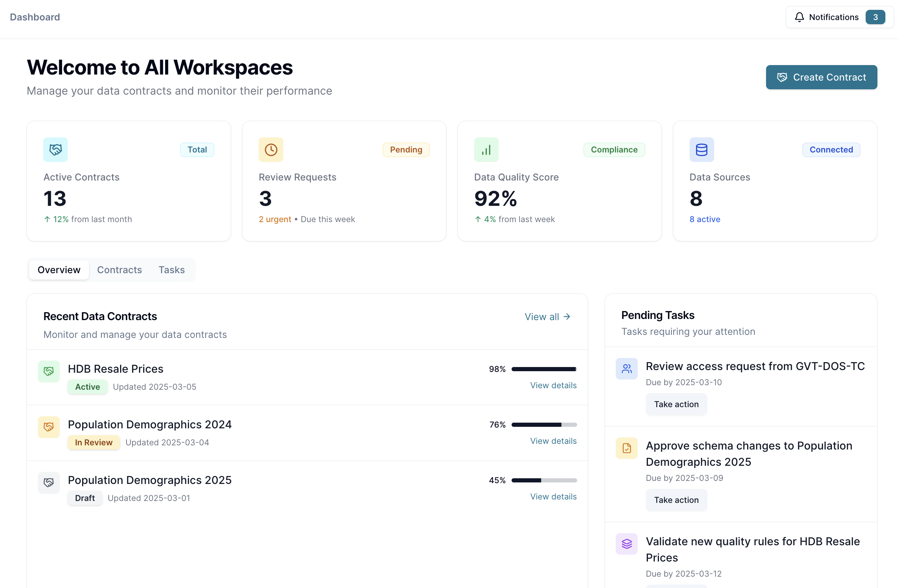
Task: Click the Population Demographics 2025 gray draft icon
Action: [49, 482]
